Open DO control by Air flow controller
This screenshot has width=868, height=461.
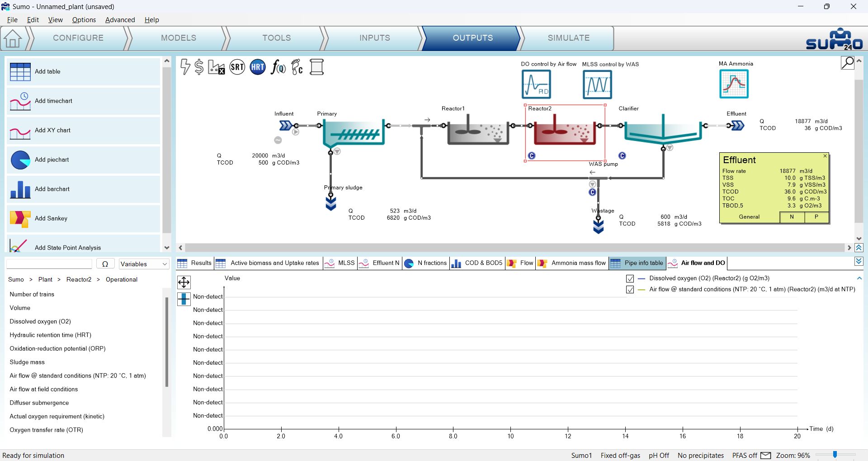click(536, 85)
